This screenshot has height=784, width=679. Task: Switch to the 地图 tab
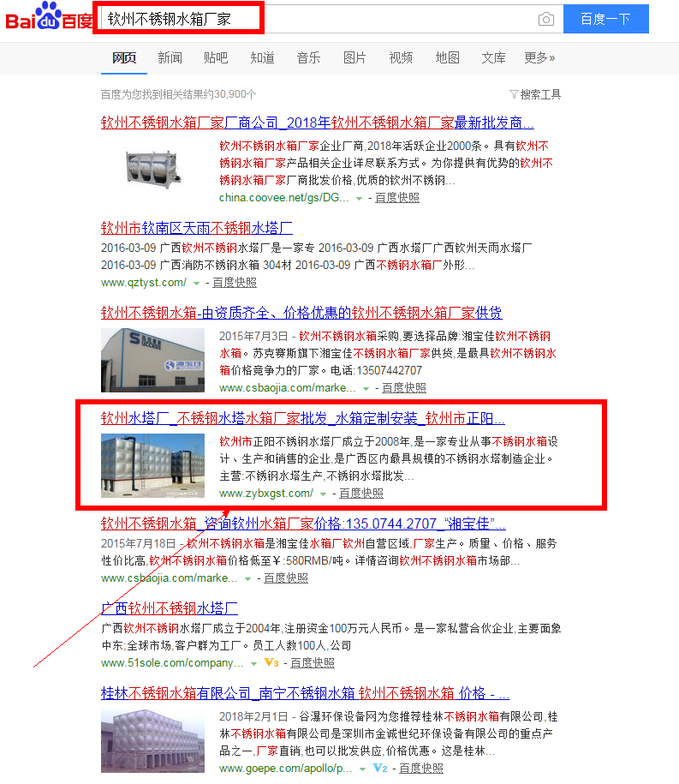click(447, 58)
